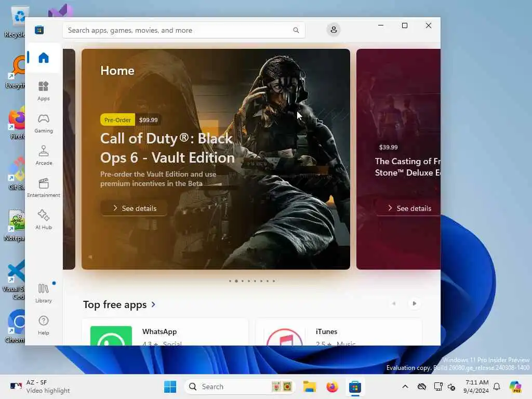
Task: Show hidden system tray icons
Action: [x=405, y=387]
